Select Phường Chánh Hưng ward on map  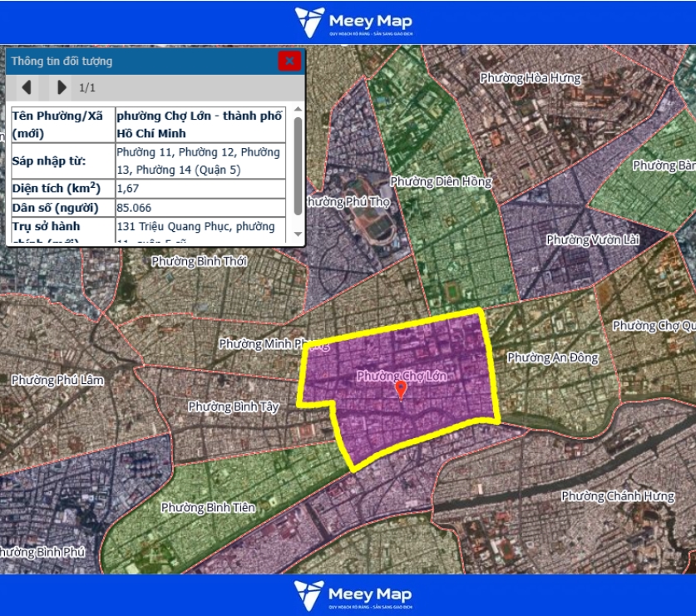click(617, 496)
